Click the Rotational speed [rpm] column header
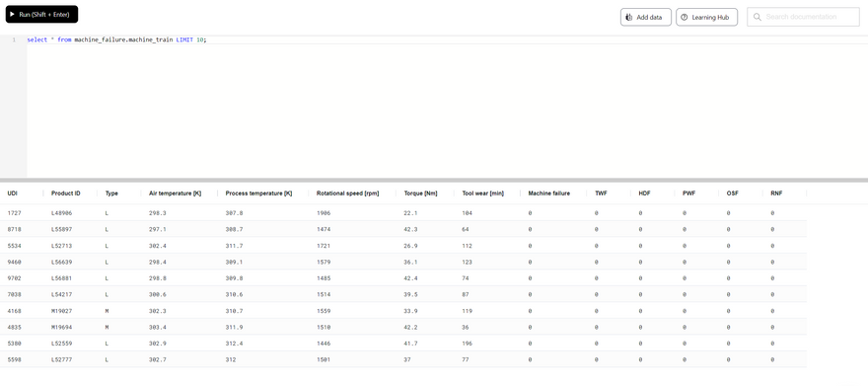This screenshot has height=386, width=868. pos(347,193)
